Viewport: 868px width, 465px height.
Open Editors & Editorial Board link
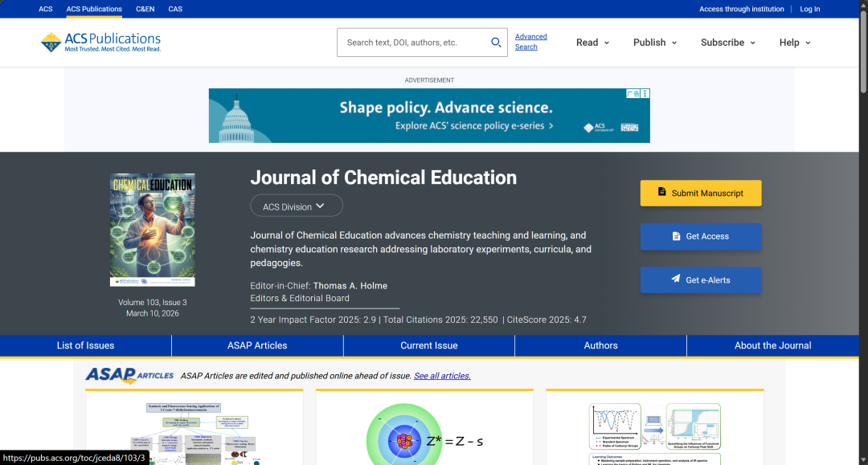pyautogui.click(x=300, y=298)
